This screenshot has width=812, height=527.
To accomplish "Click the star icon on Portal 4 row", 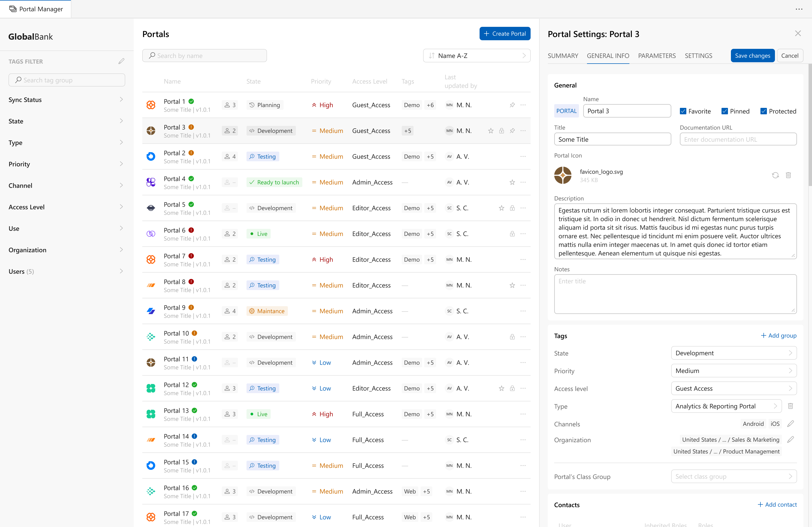I will [x=512, y=182].
